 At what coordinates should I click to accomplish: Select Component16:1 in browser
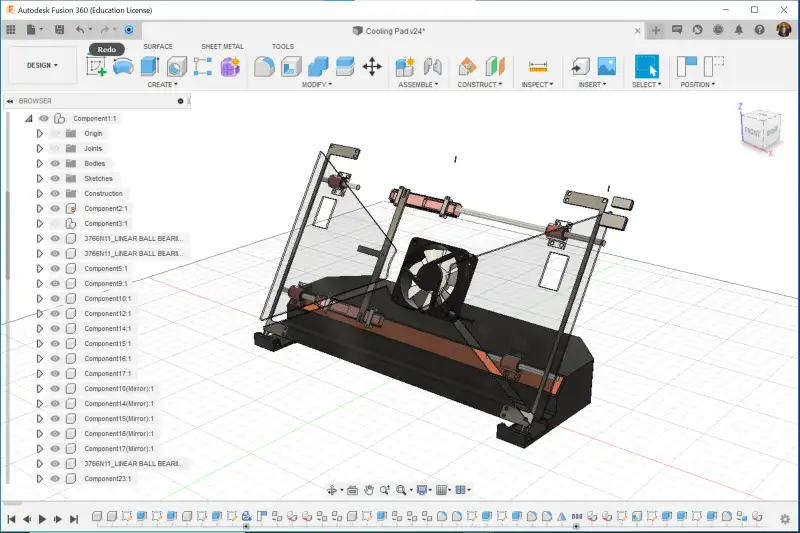(x=108, y=359)
